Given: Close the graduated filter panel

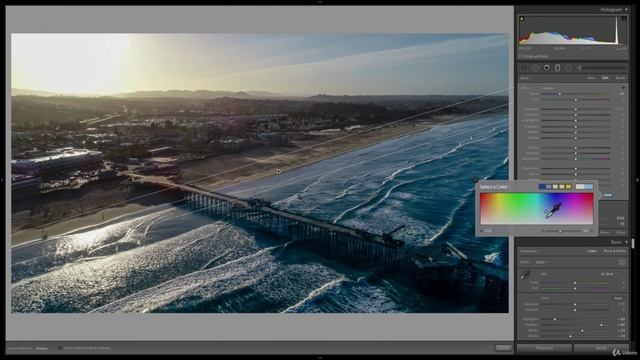Looking at the screenshot, I should coord(621,232).
